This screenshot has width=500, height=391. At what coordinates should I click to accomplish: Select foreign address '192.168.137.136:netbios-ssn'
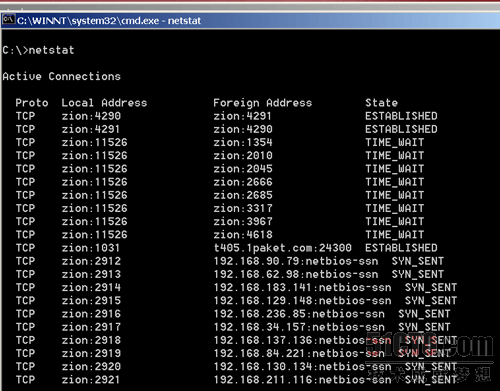tap(302, 340)
